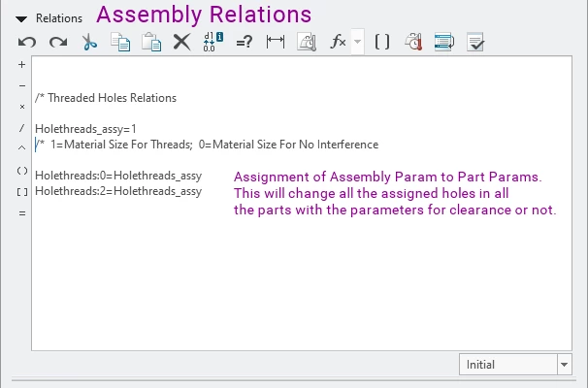Display dimension by clicking the dimension arrow icon

pyautogui.click(x=276, y=42)
